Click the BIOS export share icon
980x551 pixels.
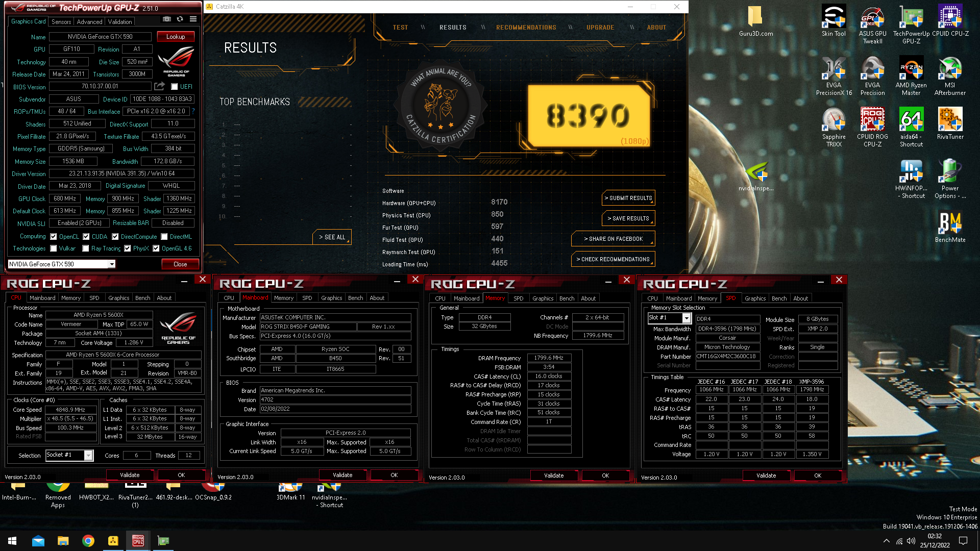(x=160, y=86)
